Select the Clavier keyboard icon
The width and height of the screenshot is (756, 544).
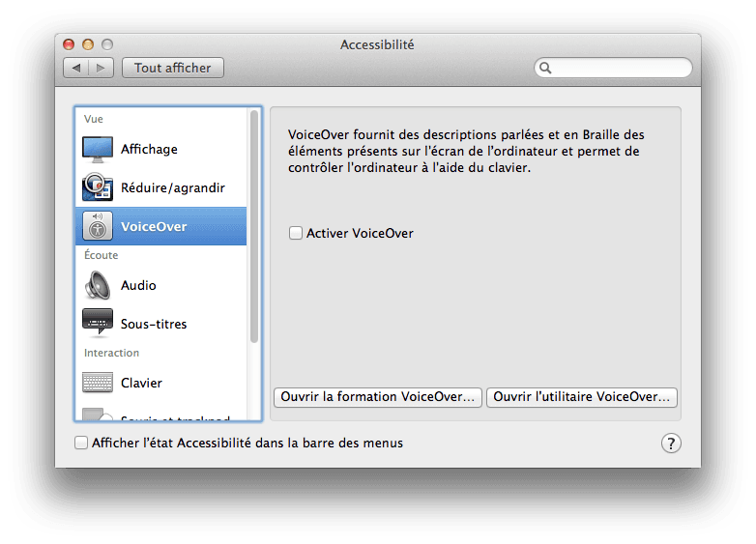click(x=98, y=383)
